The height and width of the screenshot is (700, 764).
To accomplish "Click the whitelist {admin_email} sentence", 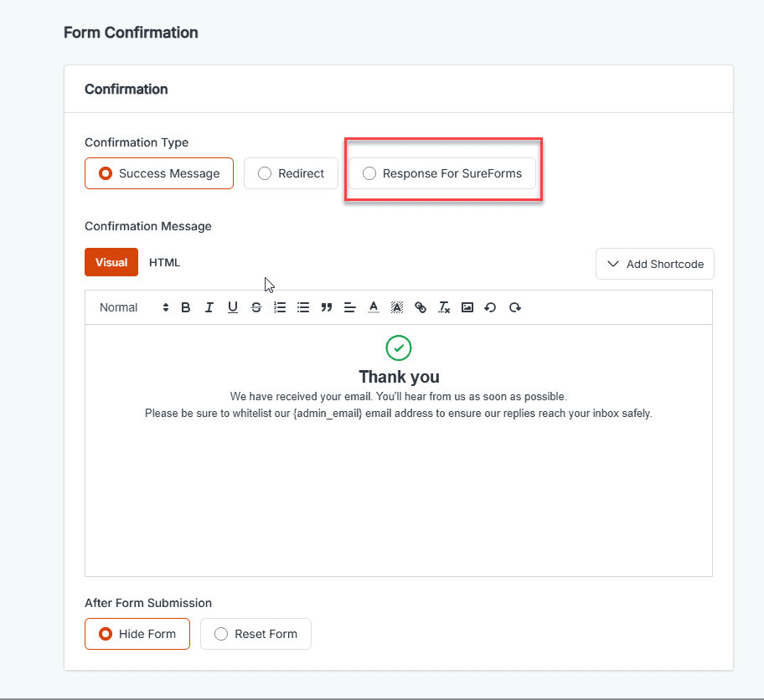I will pyautogui.click(x=399, y=414).
